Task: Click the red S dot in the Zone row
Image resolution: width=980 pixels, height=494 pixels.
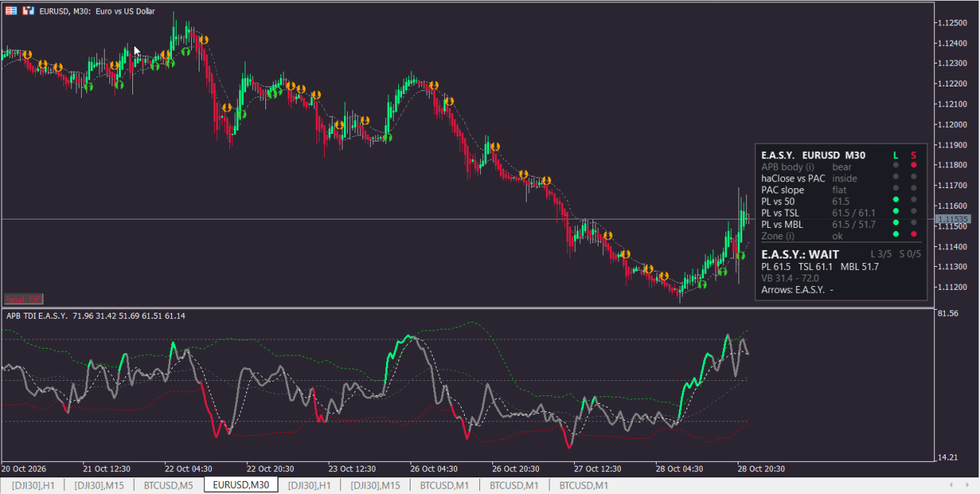Action: [913, 234]
